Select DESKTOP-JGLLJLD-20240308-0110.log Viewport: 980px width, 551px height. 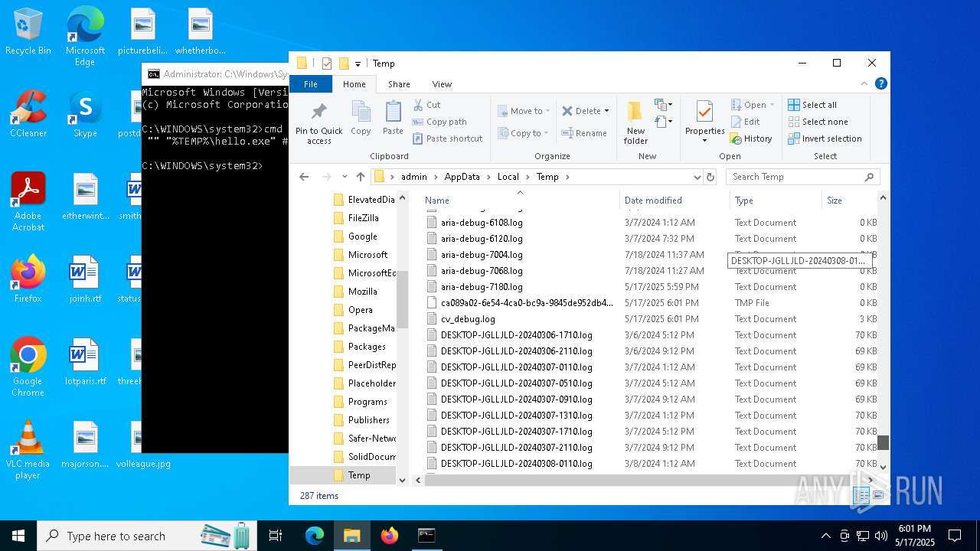click(516, 464)
